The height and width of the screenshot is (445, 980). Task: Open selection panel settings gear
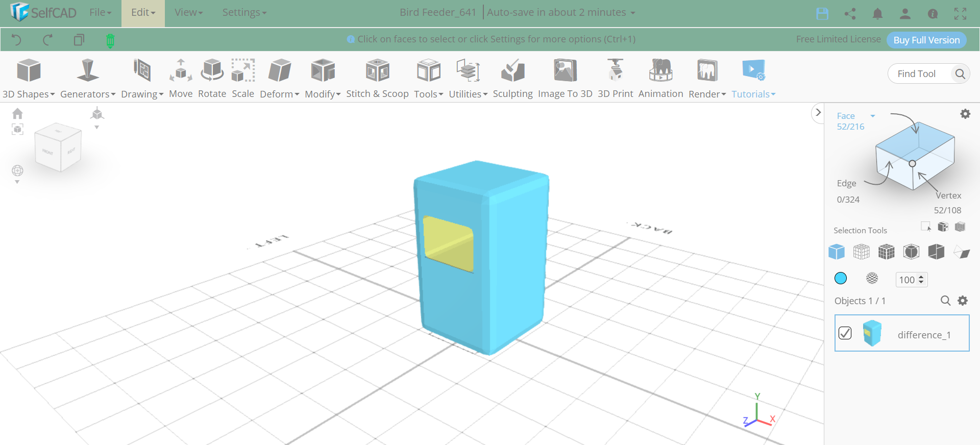(965, 114)
